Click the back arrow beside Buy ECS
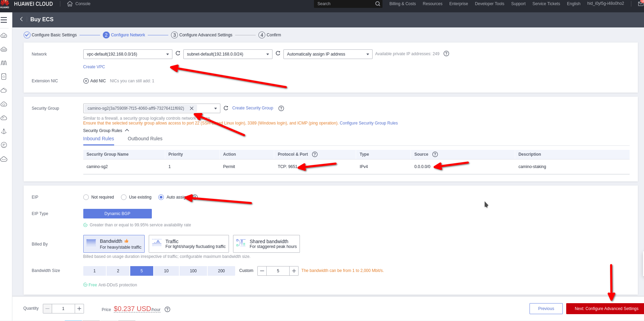The height and width of the screenshot is (321, 644). [21, 19]
